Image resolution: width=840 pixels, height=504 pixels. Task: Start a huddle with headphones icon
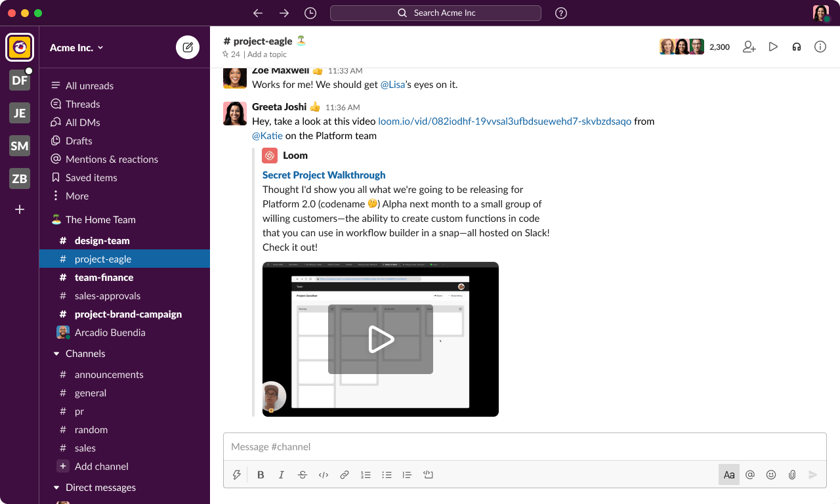pyautogui.click(x=797, y=47)
